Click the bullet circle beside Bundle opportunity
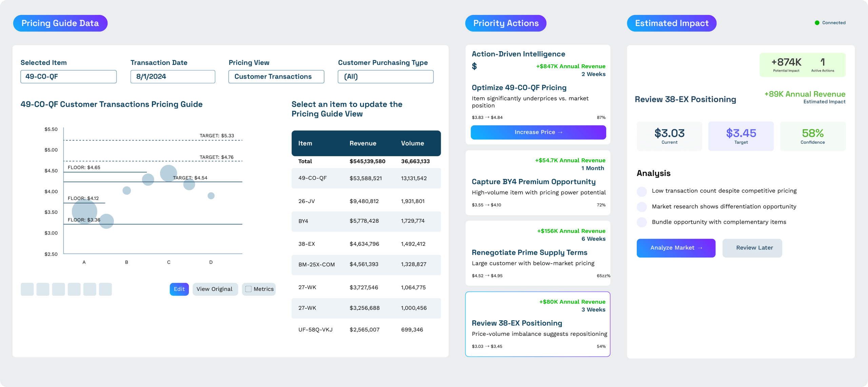This screenshot has width=868, height=387. coord(642,222)
